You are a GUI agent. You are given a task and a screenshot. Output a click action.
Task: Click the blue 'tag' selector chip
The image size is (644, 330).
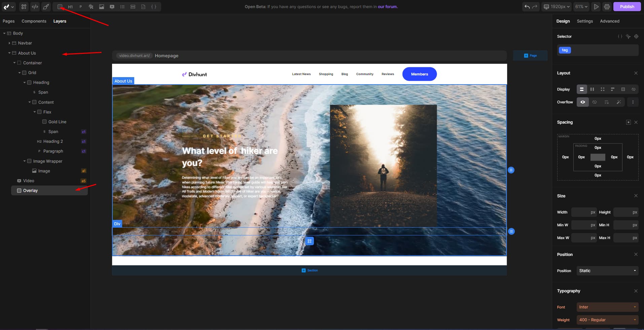coord(565,50)
